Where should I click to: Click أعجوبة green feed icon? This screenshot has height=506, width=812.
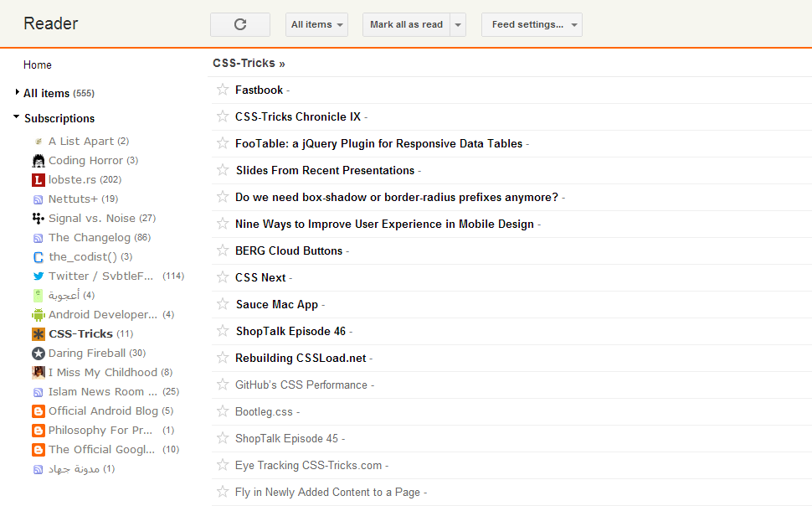click(x=39, y=296)
